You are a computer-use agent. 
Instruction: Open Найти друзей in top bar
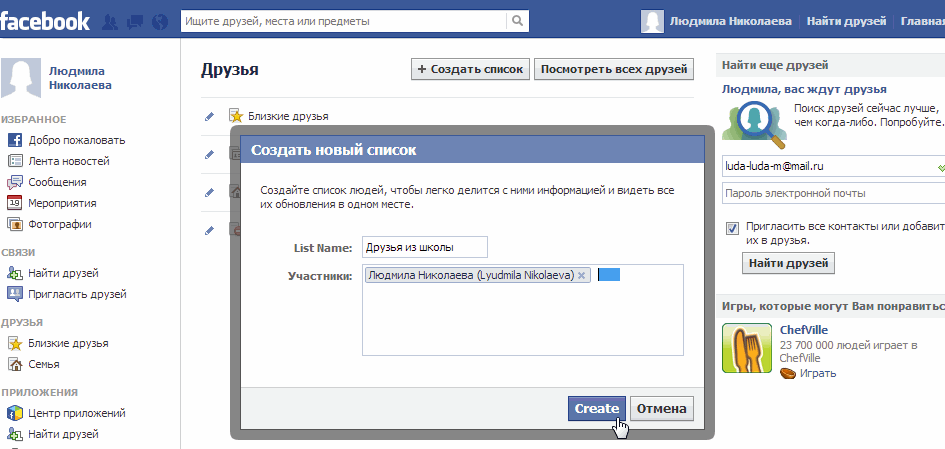[x=846, y=21]
